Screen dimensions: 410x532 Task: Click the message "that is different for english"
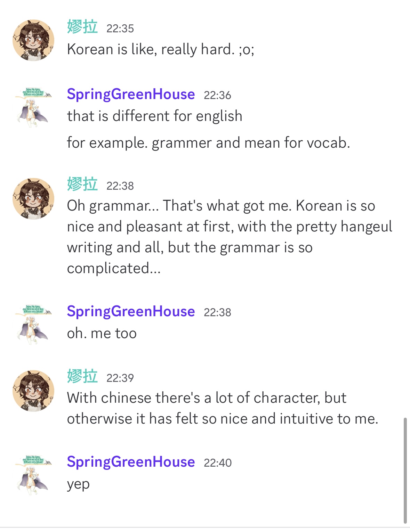pos(154,116)
